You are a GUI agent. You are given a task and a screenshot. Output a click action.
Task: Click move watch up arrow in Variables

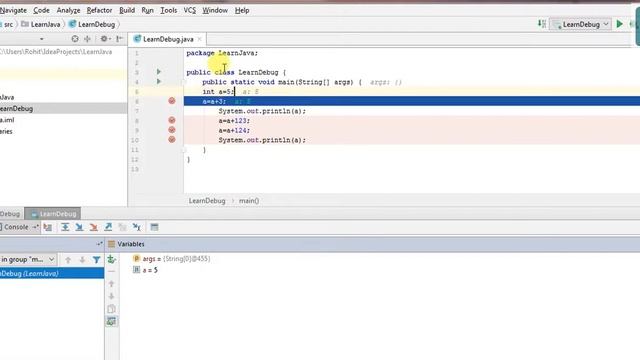coord(111,284)
